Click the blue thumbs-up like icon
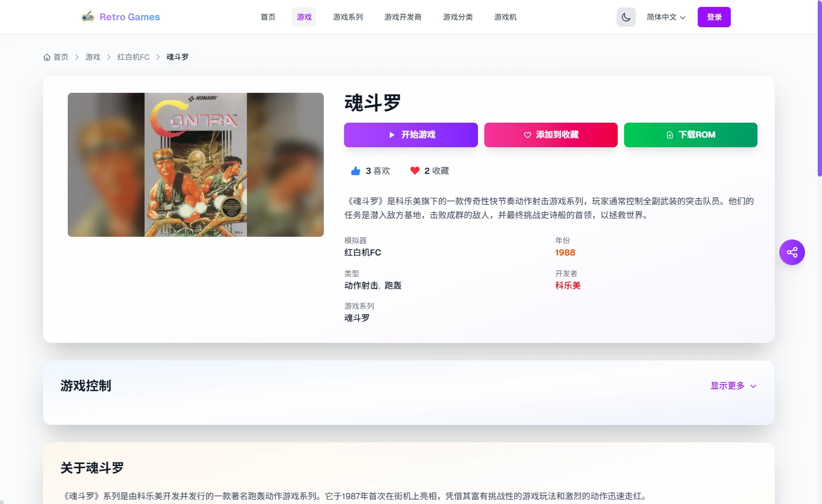The image size is (822, 504). [356, 171]
